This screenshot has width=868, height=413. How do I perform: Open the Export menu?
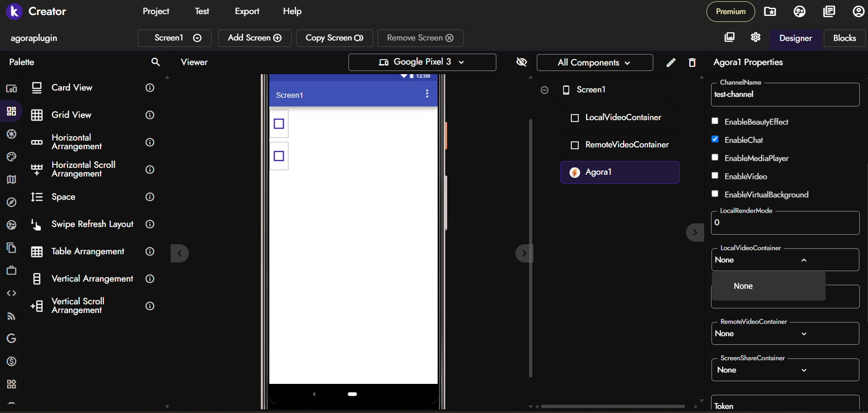pyautogui.click(x=247, y=11)
